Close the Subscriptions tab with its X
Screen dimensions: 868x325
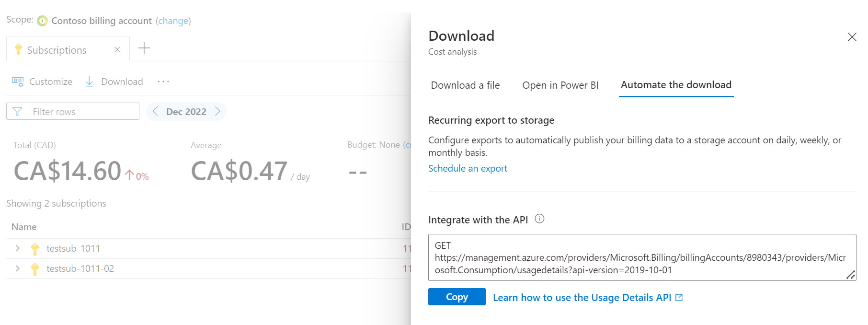pyautogui.click(x=117, y=50)
